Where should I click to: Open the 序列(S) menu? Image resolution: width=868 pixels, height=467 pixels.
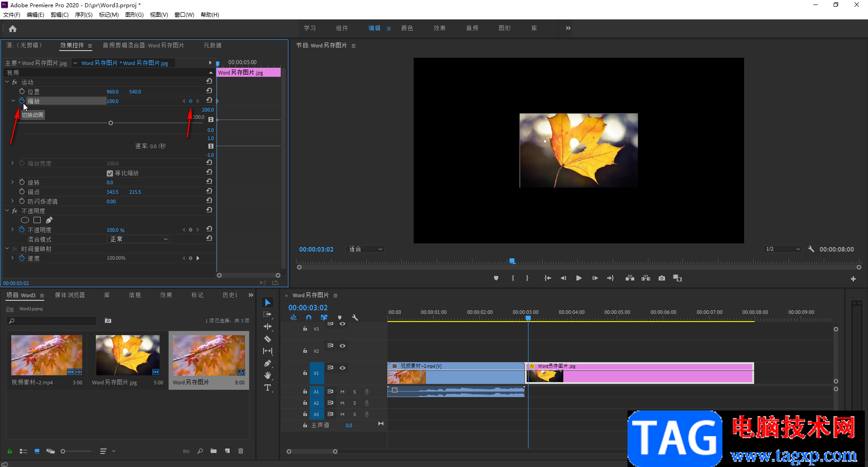(x=84, y=15)
